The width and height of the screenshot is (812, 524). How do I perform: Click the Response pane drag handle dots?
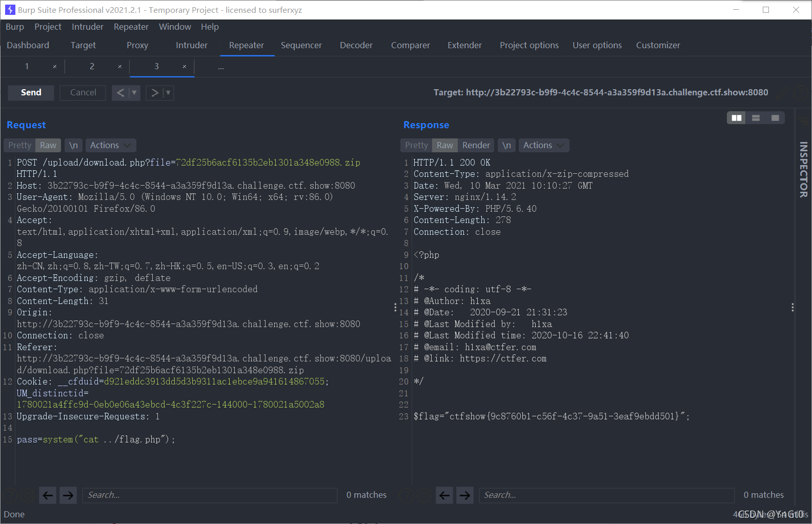tap(793, 307)
